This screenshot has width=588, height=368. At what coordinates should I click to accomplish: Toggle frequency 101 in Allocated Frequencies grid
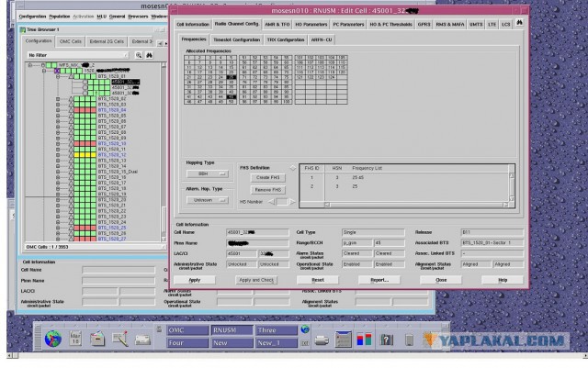(300, 58)
